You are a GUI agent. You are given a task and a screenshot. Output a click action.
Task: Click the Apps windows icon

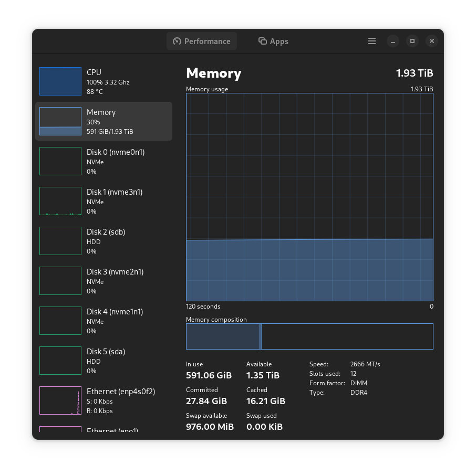pos(263,41)
